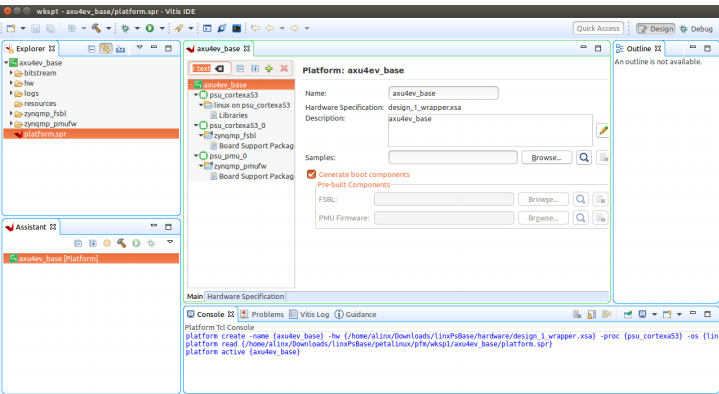719x394 pixels.
Task: Click the Quick Access box
Action: click(x=598, y=28)
